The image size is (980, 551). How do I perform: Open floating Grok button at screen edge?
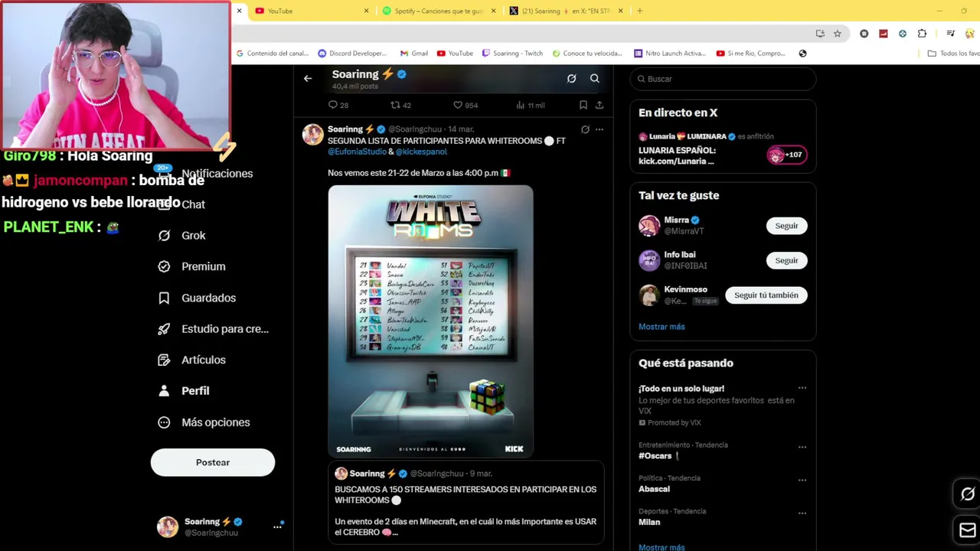tap(968, 494)
